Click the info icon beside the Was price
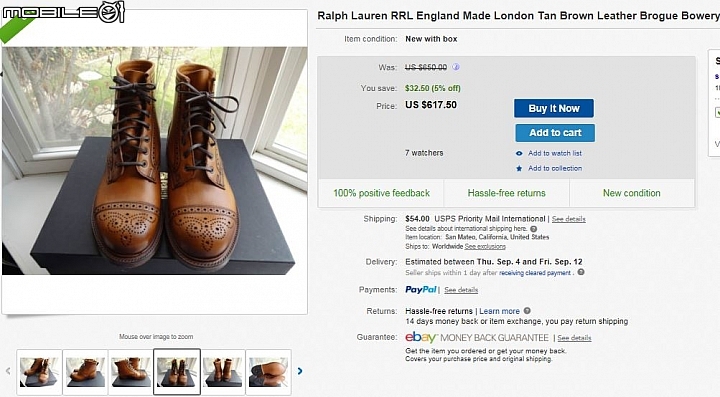This screenshot has width=720, height=397. [x=456, y=67]
